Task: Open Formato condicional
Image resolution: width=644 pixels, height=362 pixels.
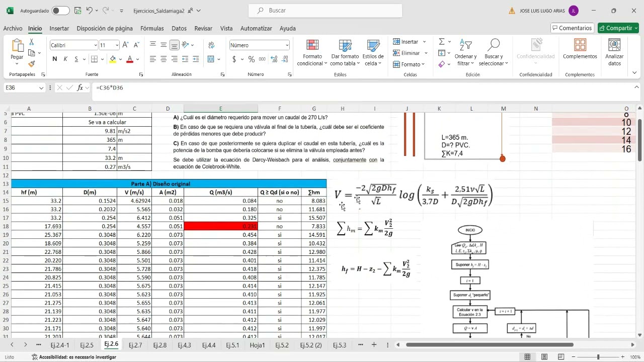Action: tap(312, 53)
